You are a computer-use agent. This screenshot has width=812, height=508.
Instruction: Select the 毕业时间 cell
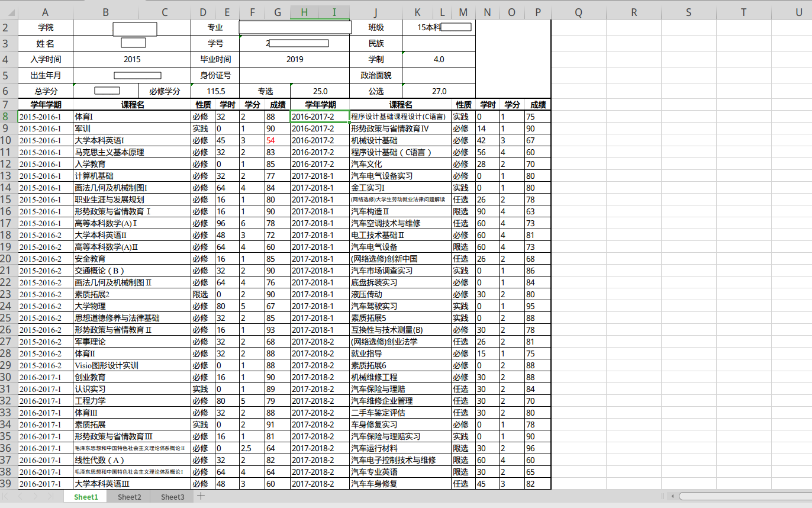[215, 59]
